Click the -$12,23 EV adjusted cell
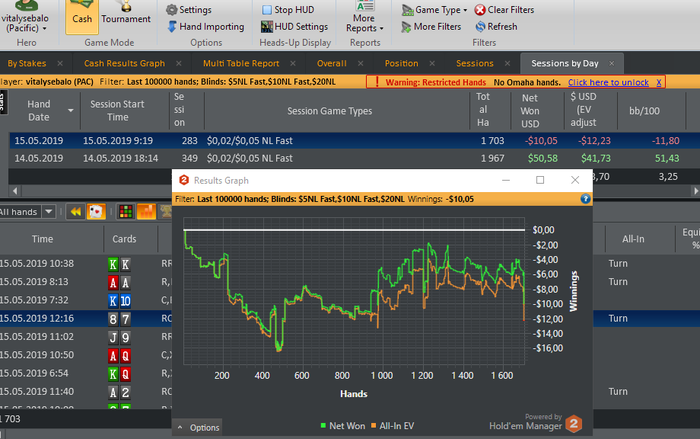The height and width of the screenshot is (439, 700). coord(594,140)
